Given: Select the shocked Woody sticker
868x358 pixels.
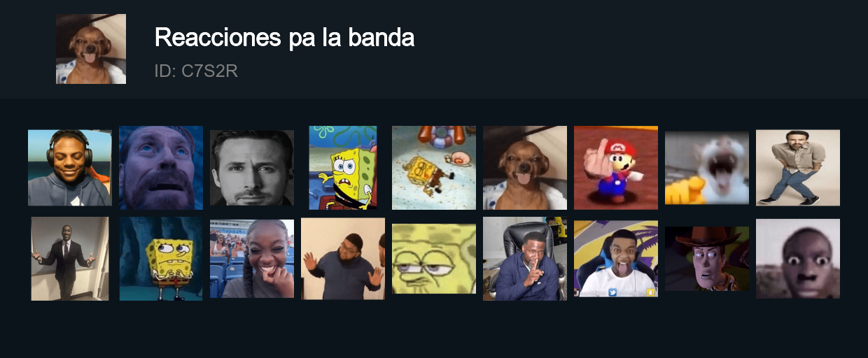Looking at the screenshot, I should tap(707, 259).
